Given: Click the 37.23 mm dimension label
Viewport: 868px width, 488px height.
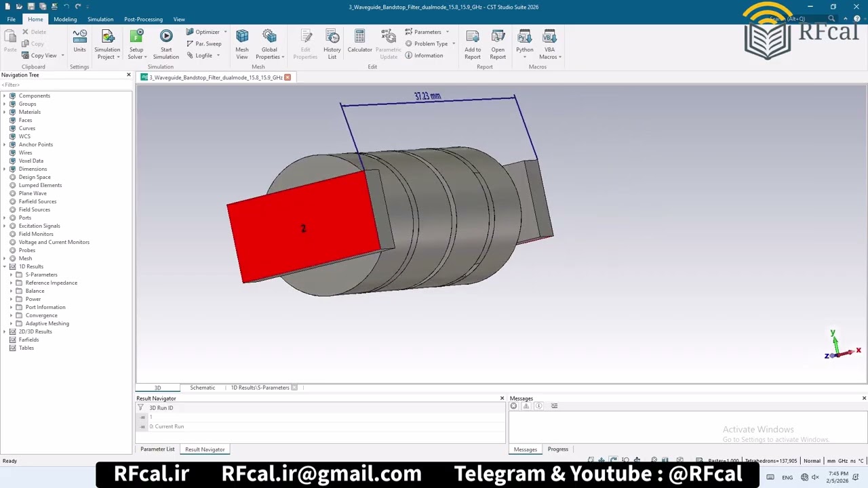Looking at the screenshot, I should click(427, 96).
